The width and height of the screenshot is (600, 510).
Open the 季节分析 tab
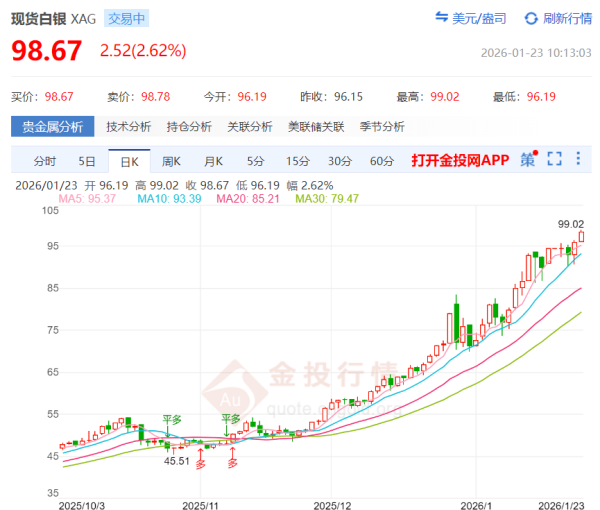point(382,127)
